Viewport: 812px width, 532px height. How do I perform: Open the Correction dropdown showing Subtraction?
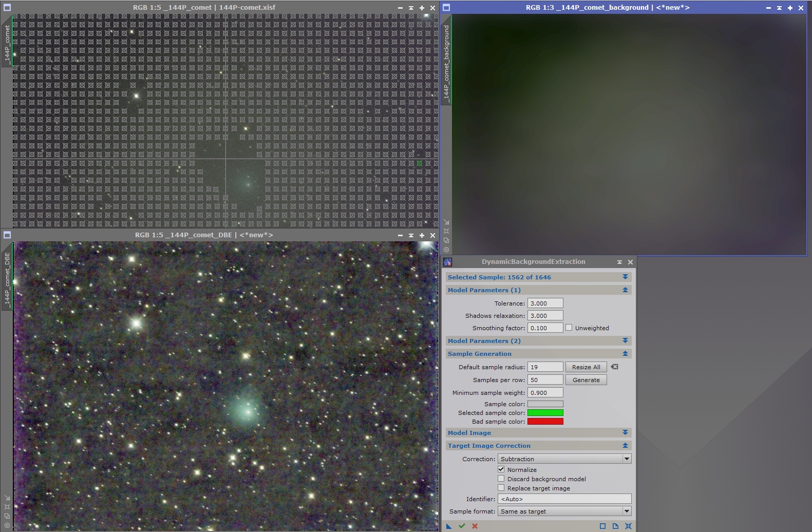(564, 459)
